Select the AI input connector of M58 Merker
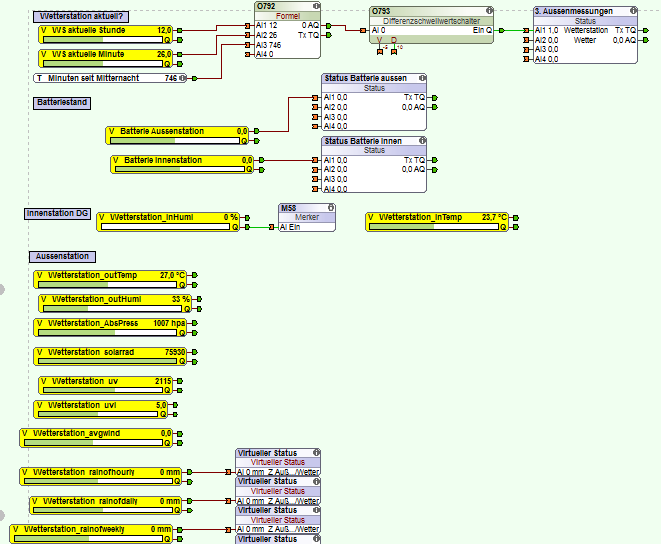The width and height of the screenshot is (661, 544). 271,227
